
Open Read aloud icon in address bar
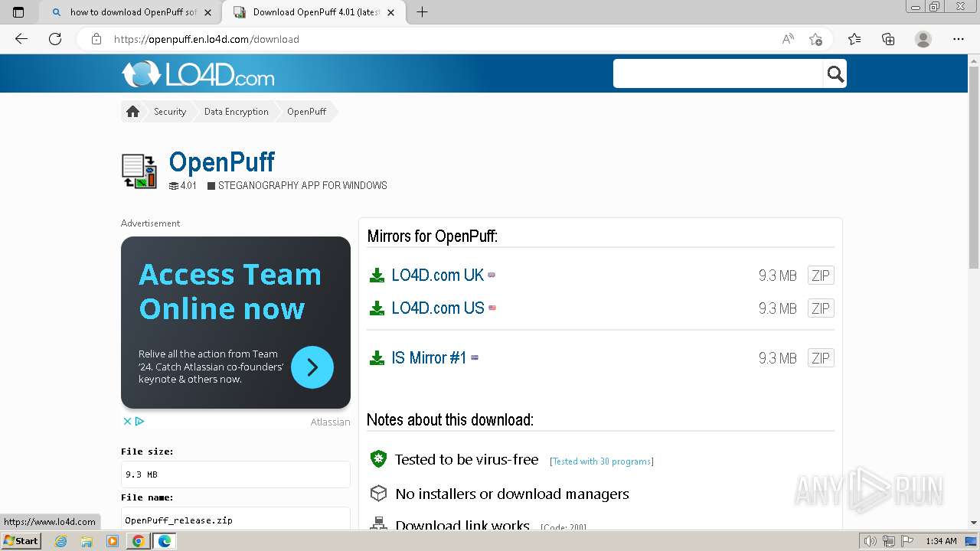[x=788, y=39]
